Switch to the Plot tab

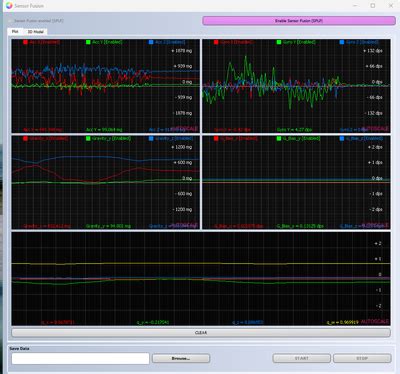(15, 32)
